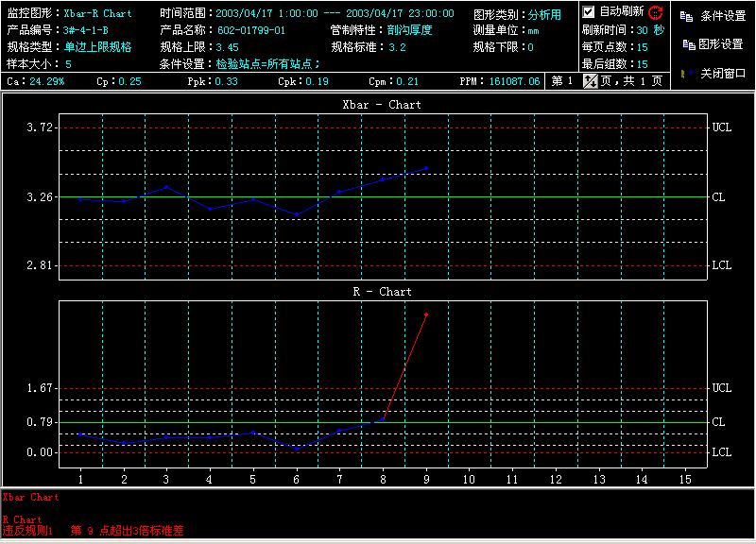
Task: Click the Cpk value 0.19
Action: point(317,81)
